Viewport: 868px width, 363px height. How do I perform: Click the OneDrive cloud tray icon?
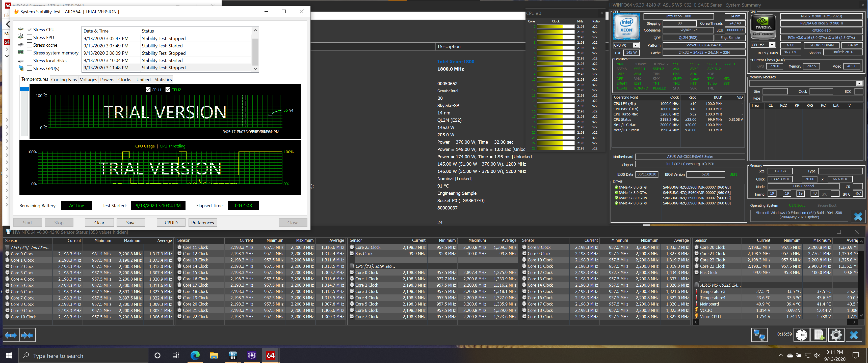click(790, 356)
